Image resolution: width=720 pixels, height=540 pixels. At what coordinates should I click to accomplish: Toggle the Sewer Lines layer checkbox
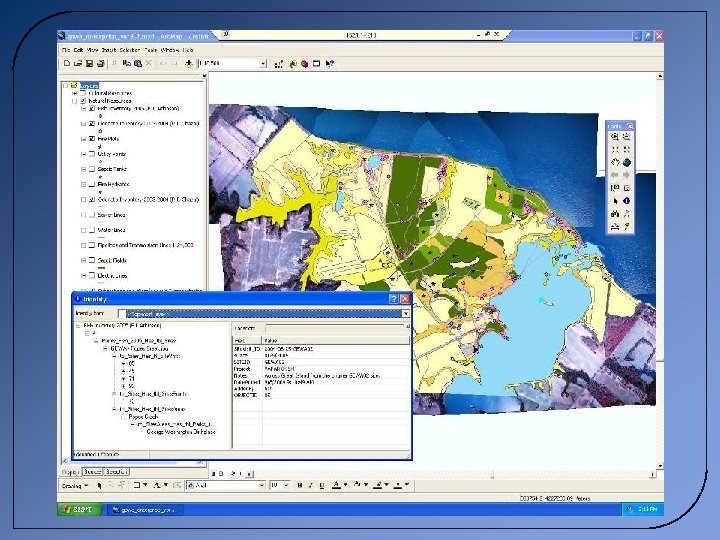(92, 215)
